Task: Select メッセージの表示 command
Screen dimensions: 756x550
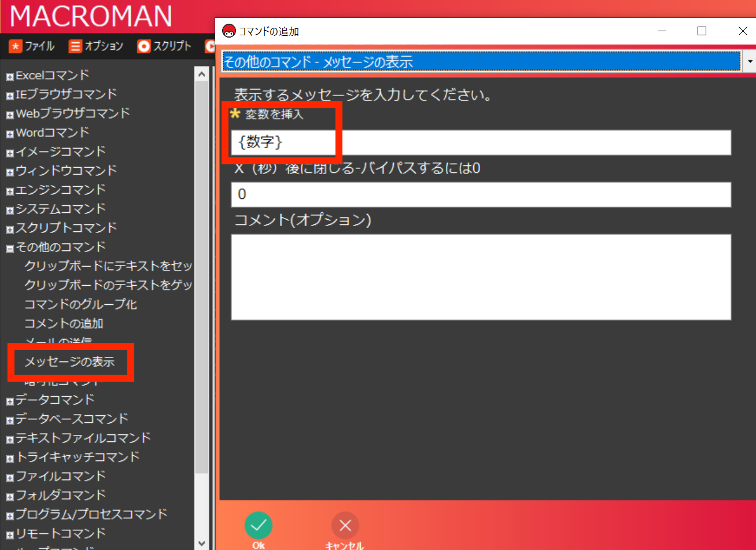Action: click(x=69, y=362)
